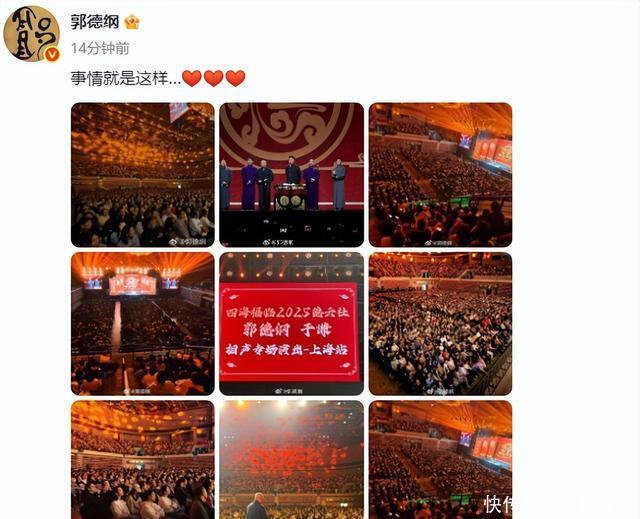
Task: Click the middle red heart emoji
Action: pos(213,78)
